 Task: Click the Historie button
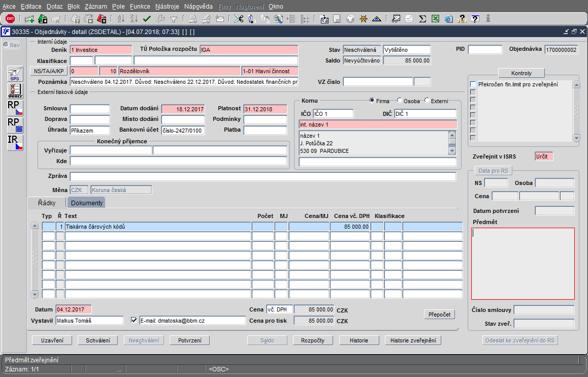(x=359, y=340)
